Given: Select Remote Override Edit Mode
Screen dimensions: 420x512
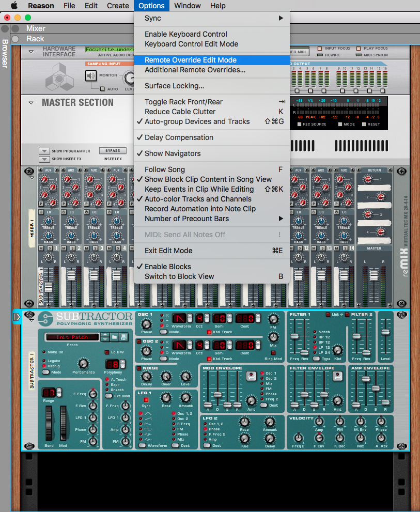Looking at the screenshot, I should [x=212, y=60].
